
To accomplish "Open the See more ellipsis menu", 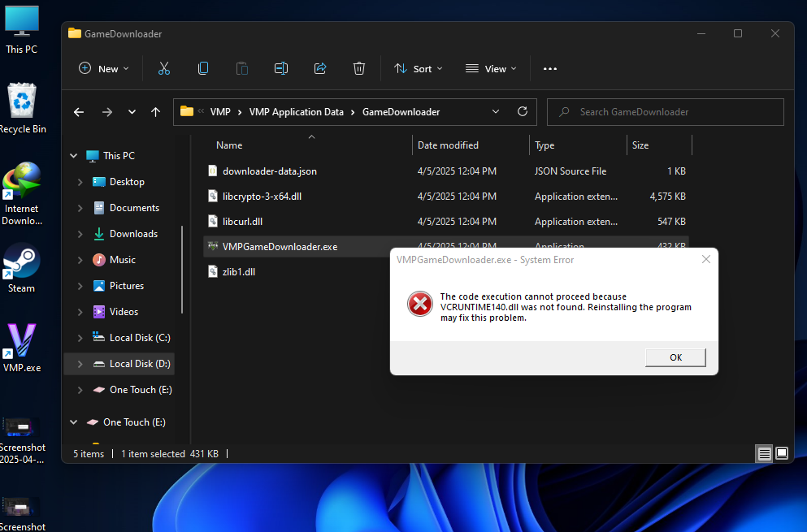I will tap(550, 69).
